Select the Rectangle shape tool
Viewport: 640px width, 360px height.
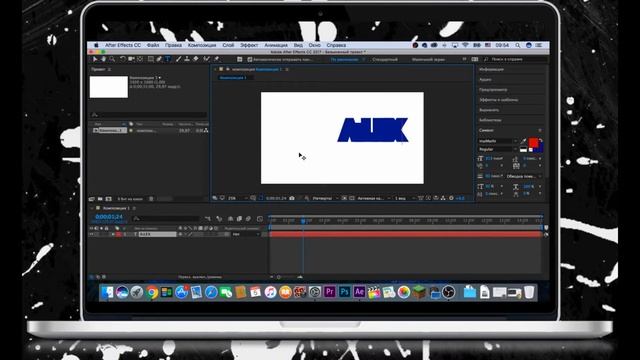tap(151, 59)
